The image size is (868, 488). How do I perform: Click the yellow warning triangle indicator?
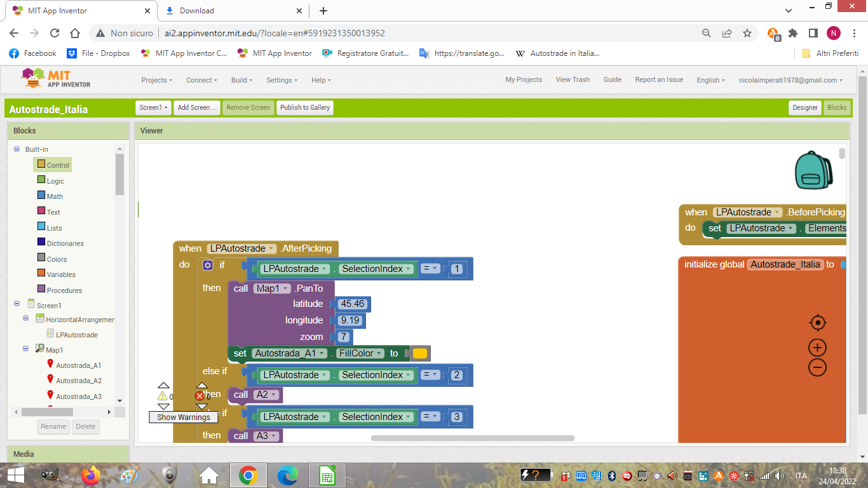[x=163, y=396]
